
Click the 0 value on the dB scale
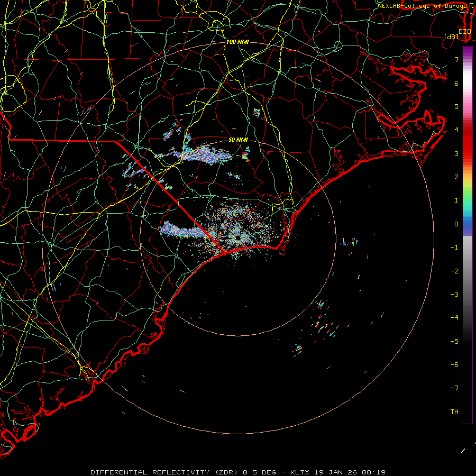[x=456, y=224]
